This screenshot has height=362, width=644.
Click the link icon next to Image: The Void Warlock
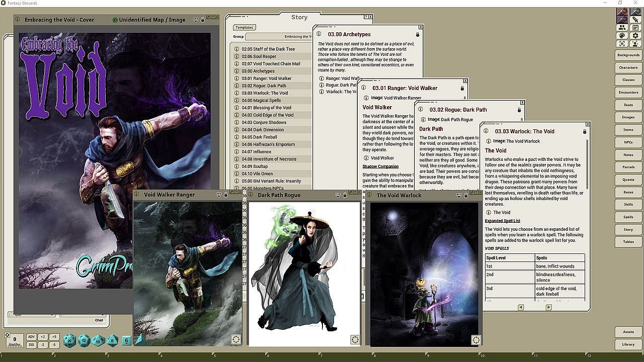[x=488, y=141]
